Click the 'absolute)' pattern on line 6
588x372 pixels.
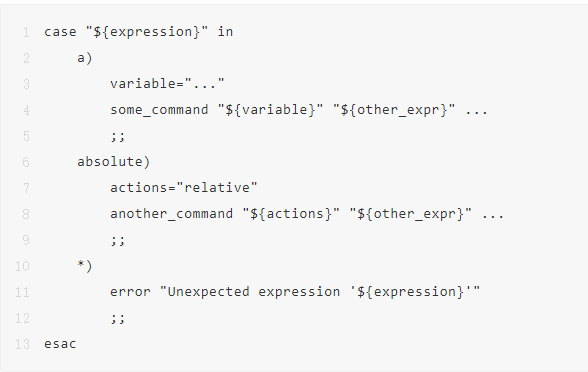click(114, 162)
